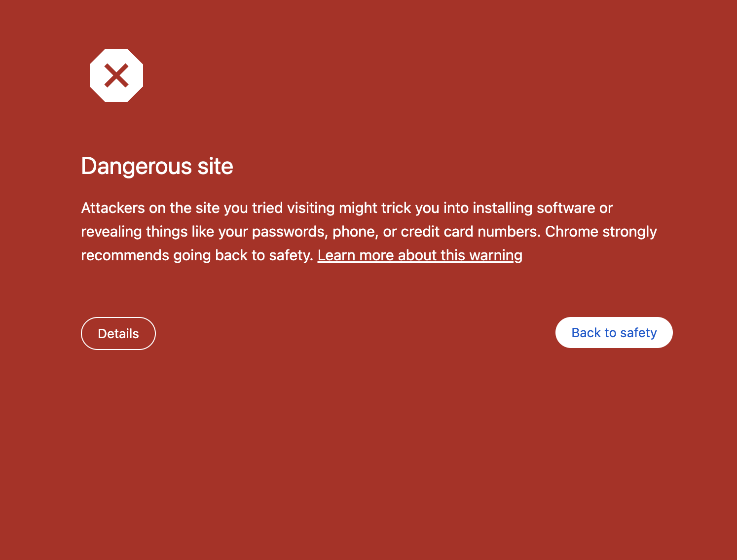The height and width of the screenshot is (560, 737).
Task: Click the words "installing software" in the paragraph
Action: pyautogui.click(x=534, y=208)
